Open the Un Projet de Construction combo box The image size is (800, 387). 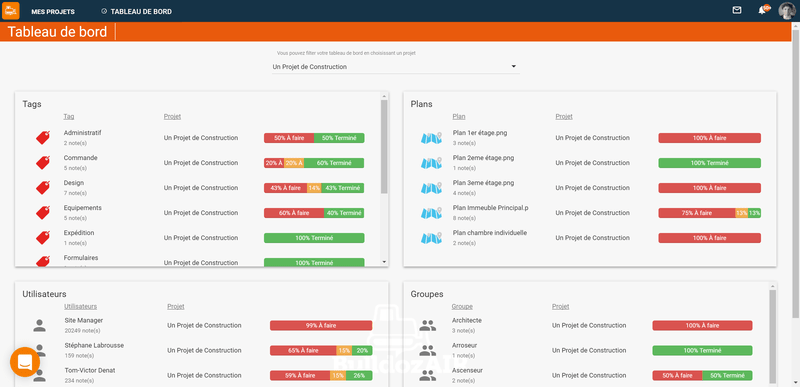tap(396, 67)
